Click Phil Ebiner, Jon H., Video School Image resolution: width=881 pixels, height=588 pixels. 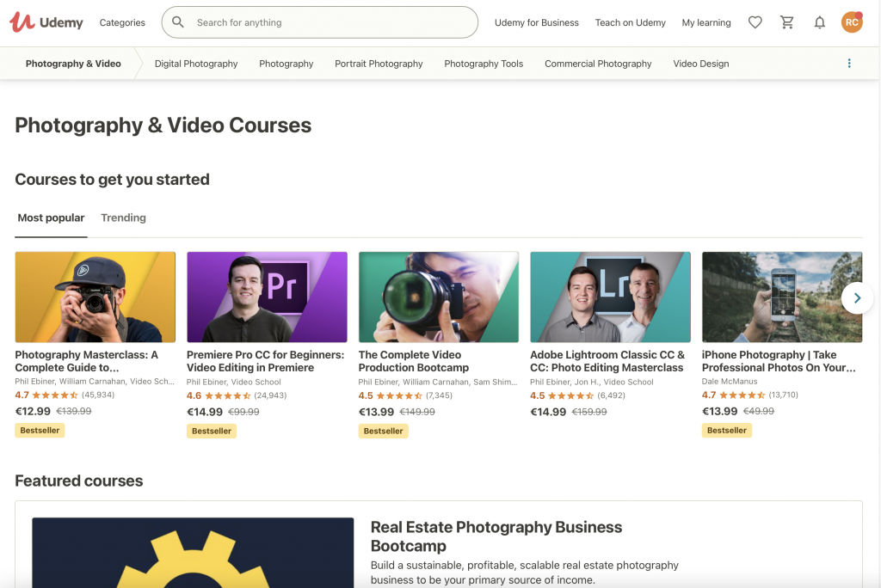[592, 382]
